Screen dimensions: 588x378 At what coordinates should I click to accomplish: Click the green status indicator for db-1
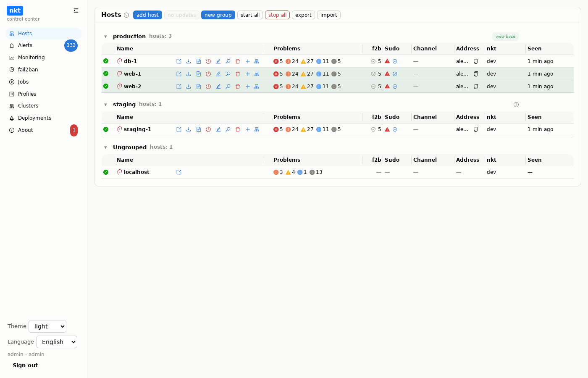(106, 61)
